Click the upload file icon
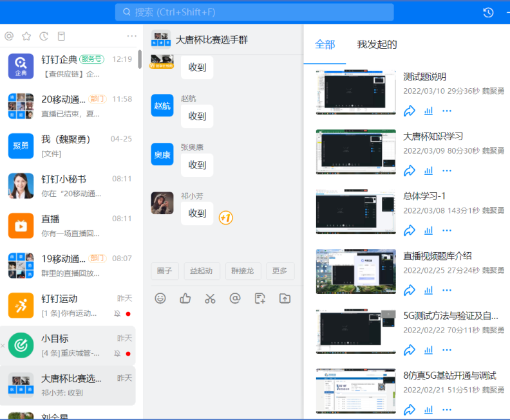The width and height of the screenshot is (510, 420). 285,298
